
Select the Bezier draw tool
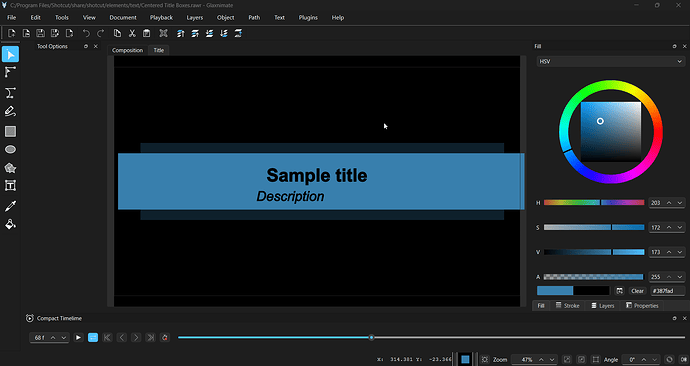coord(11,92)
